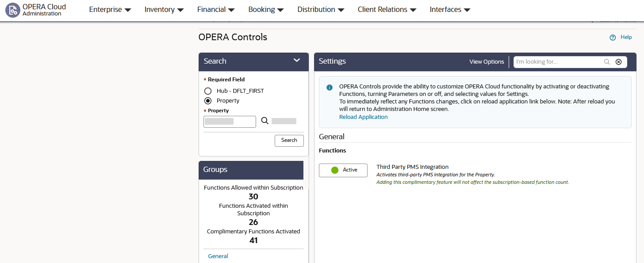This screenshot has width=644, height=263.
Task: Open the Interfaces menu
Action: pyautogui.click(x=450, y=9)
